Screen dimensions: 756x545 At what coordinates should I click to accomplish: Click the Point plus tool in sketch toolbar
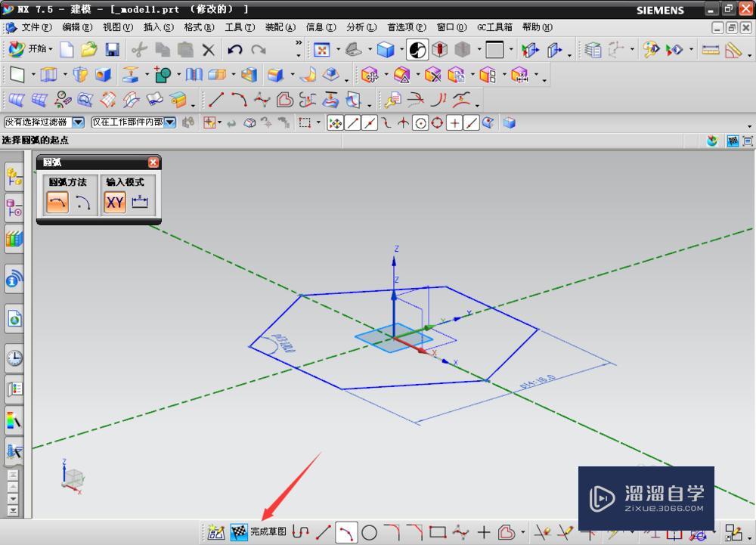pos(484,532)
